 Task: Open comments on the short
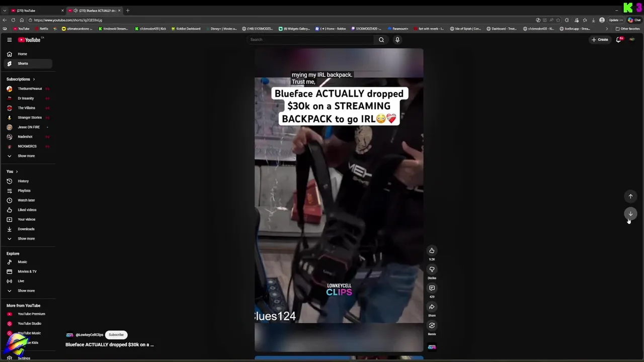pyautogui.click(x=432, y=288)
